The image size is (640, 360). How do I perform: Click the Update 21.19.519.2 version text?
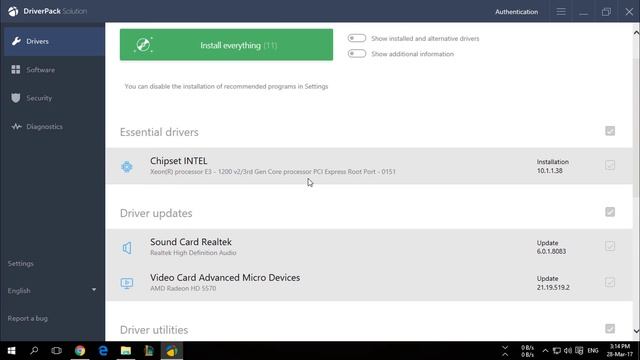click(x=553, y=283)
